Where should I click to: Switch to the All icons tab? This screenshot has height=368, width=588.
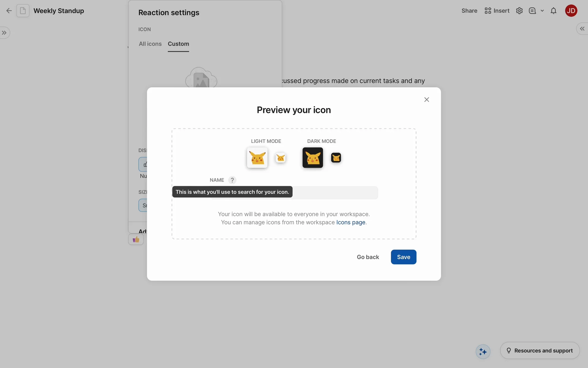click(150, 44)
